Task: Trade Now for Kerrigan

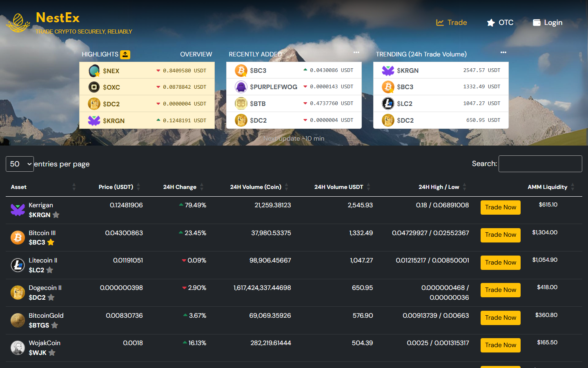Action: point(501,207)
